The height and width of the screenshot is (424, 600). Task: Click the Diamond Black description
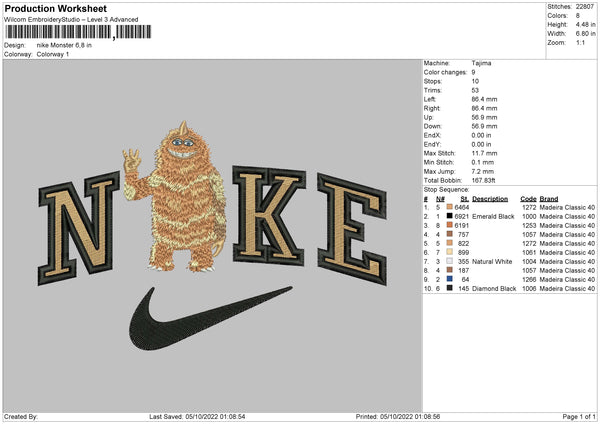click(494, 289)
